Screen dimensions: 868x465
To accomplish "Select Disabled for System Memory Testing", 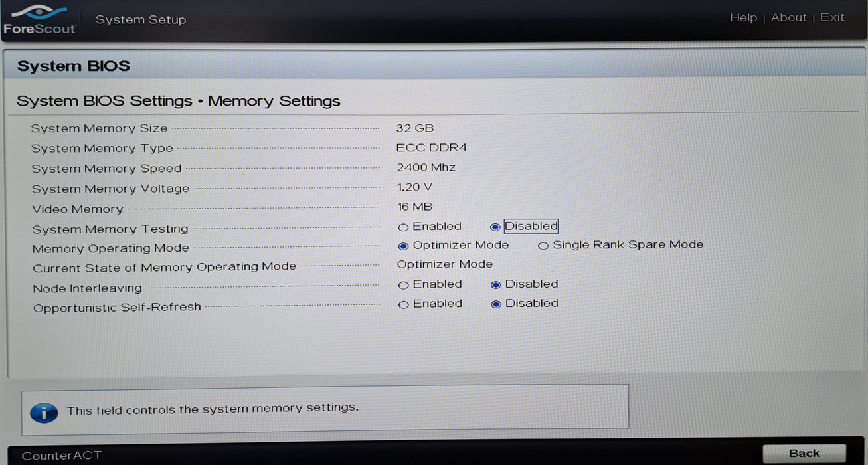I will (x=495, y=227).
